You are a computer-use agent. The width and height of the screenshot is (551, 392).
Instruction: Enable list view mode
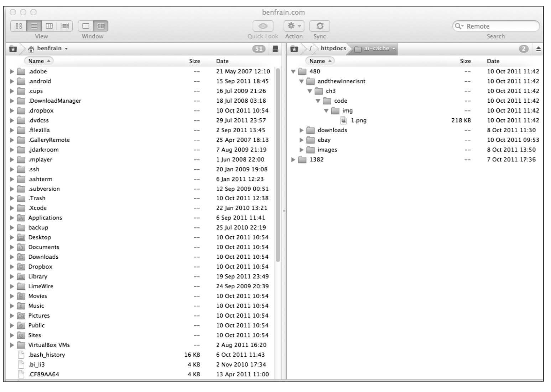tap(34, 26)
